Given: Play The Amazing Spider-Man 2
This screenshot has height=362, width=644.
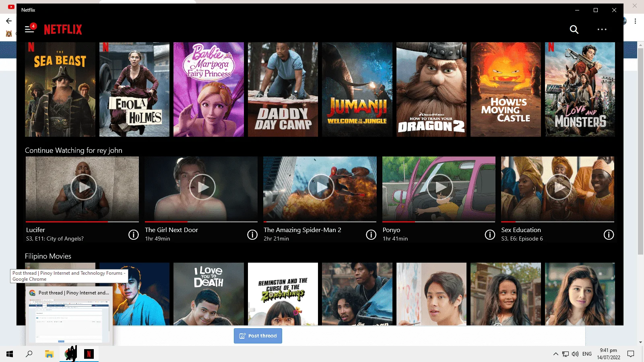Looking at the screenshot, I should pos(321,187).
